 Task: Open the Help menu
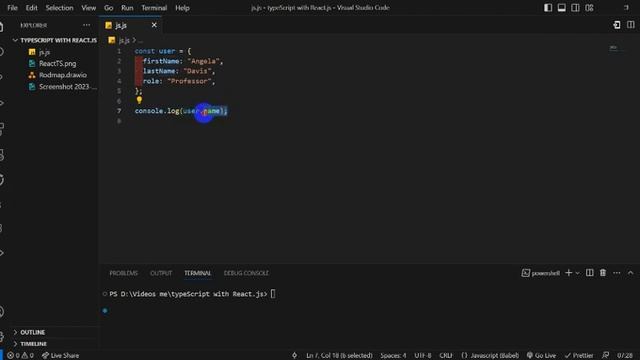pos(182,8)
